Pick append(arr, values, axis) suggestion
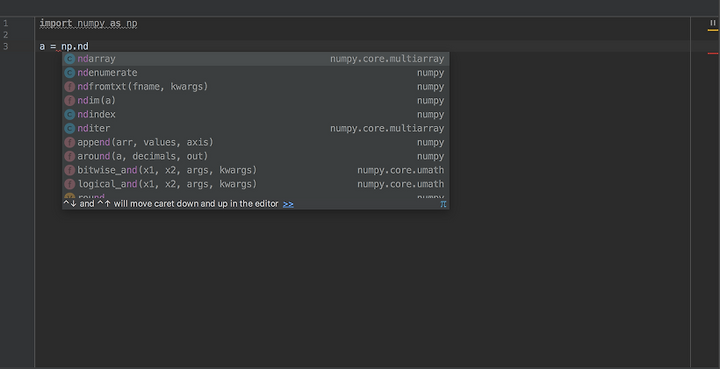The width and height of the screenshot is (720, 369). pos(256,142)
